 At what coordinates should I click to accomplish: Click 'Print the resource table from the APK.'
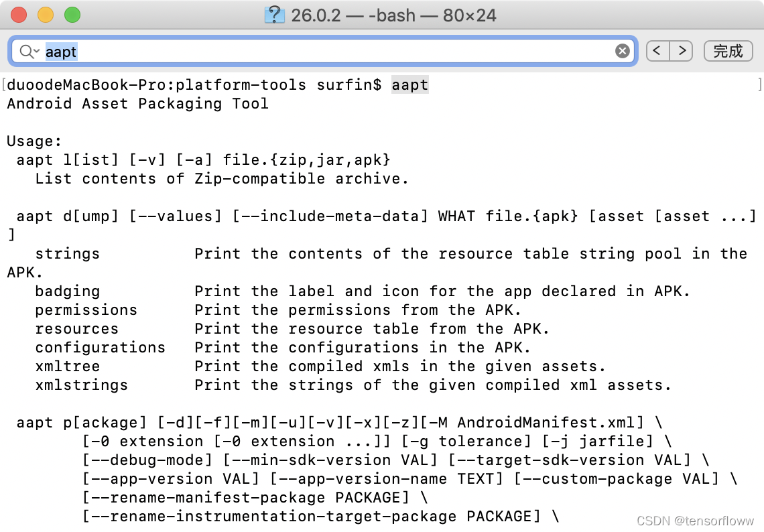372,329
